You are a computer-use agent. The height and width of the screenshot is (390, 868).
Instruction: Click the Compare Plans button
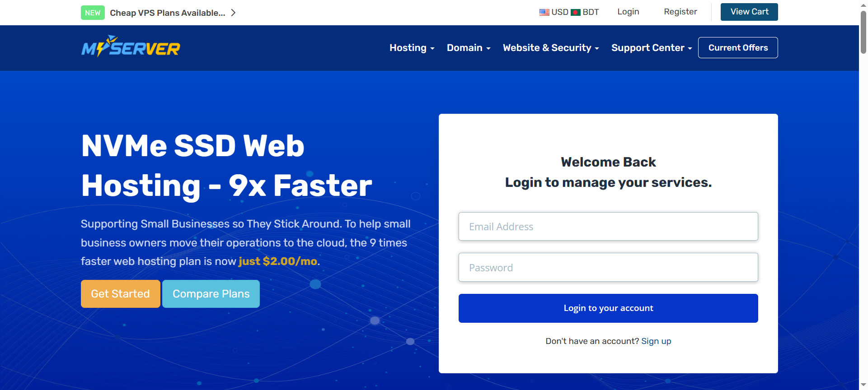[211, 294]
